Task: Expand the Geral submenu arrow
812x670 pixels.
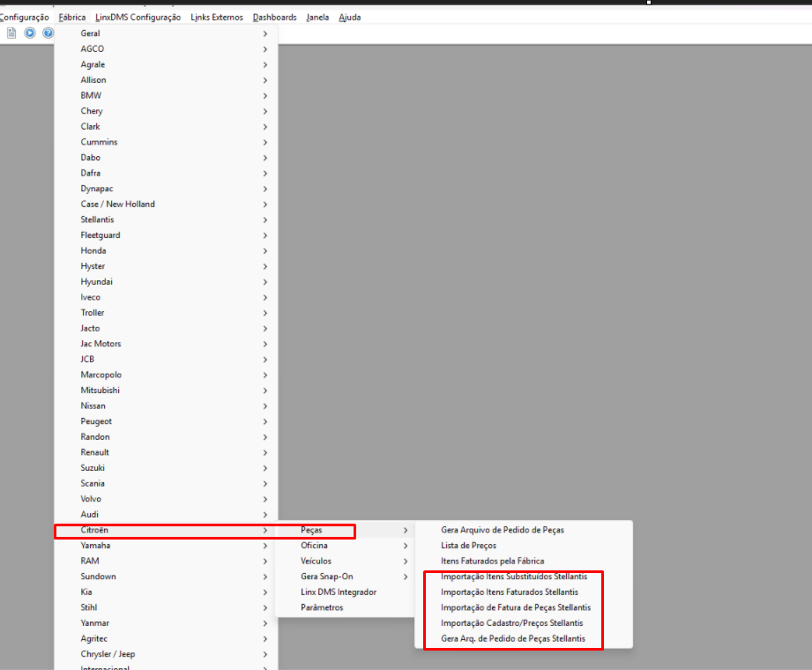Action: coord(265,33)
